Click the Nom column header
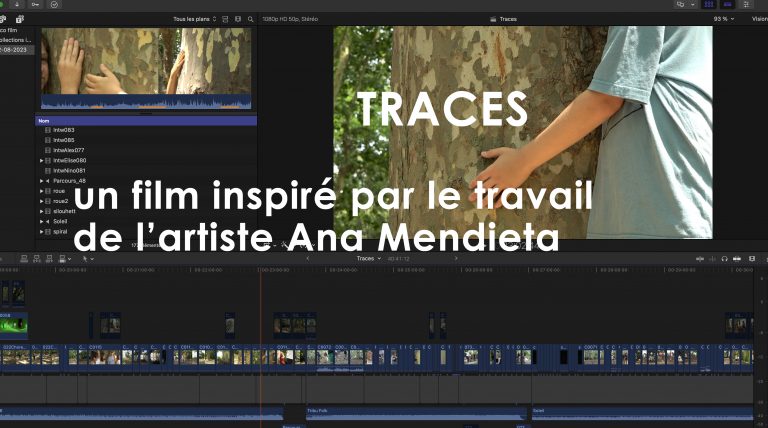768x428 pixels. [x=43, y=120]
